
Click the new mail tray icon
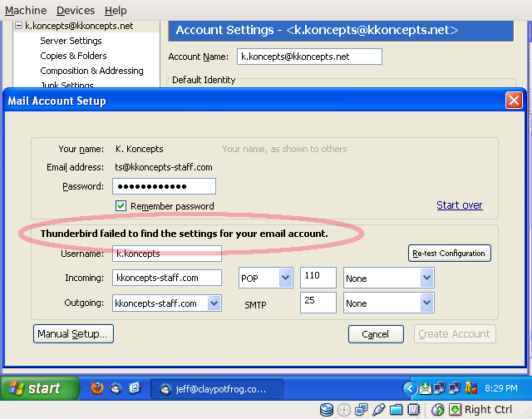tap(425, 388)
